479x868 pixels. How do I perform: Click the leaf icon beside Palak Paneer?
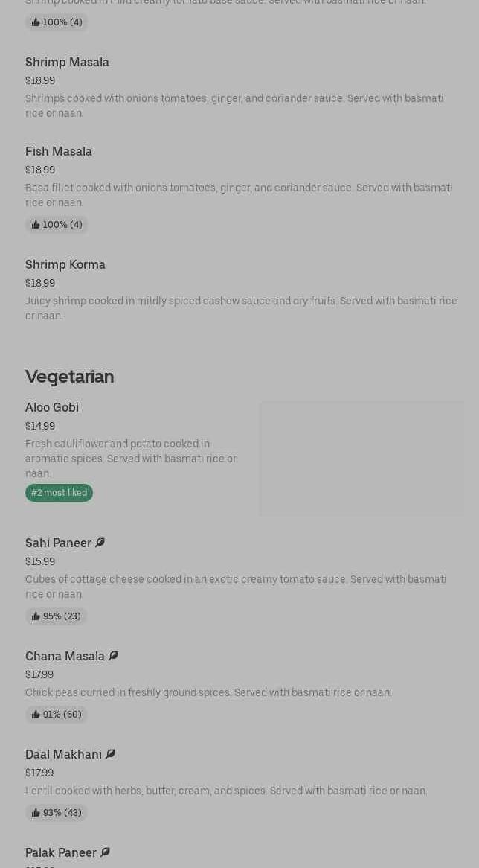[x=105, y=852]
